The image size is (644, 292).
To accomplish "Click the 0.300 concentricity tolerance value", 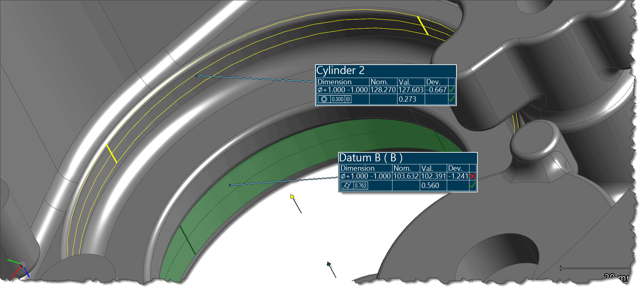I will pyautogui.click(x=337, y=99).
